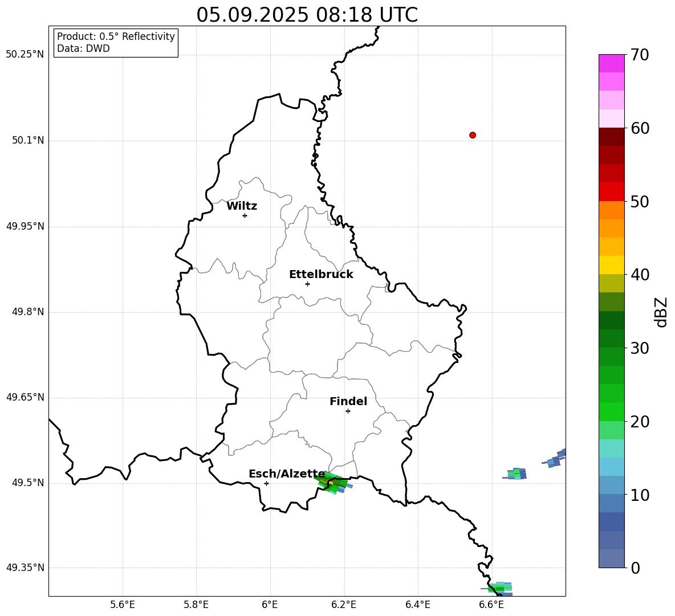Click the Wiltz station label
The height and width of the screenshot is (616, 675).
pyautogui.click(x=242, y=206)
